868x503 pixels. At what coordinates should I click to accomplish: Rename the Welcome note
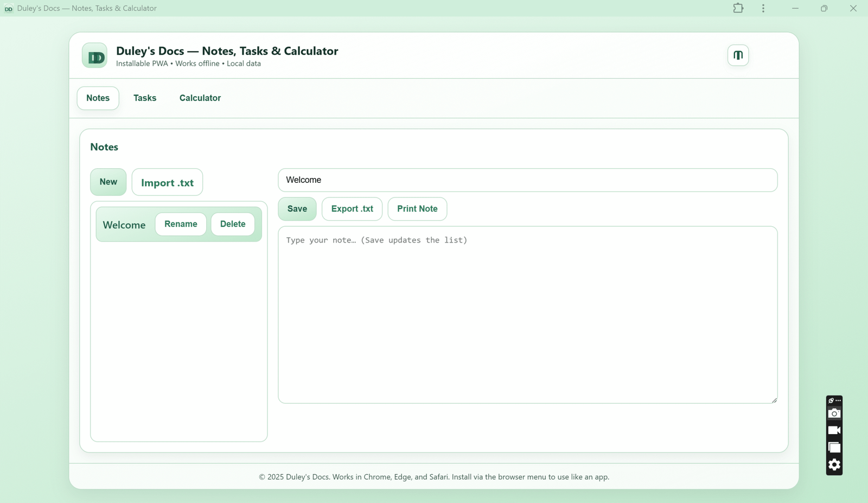point(180,224)
